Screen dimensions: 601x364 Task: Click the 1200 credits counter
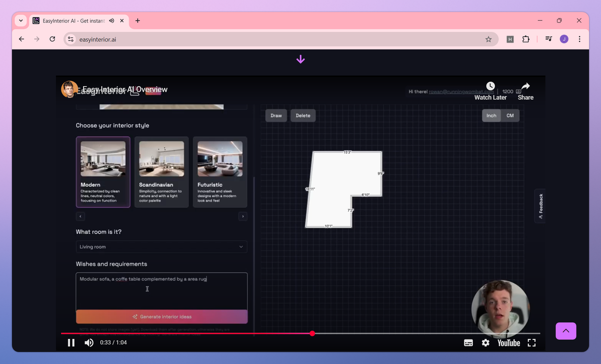[512, 92]
